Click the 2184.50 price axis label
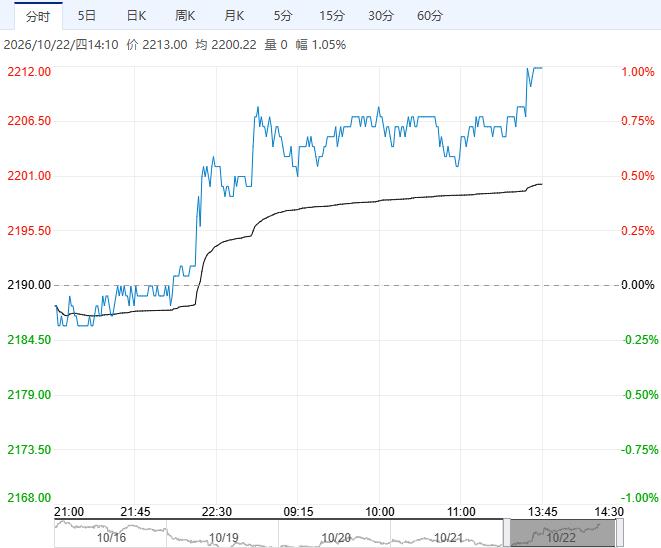 tap(29, 340)
